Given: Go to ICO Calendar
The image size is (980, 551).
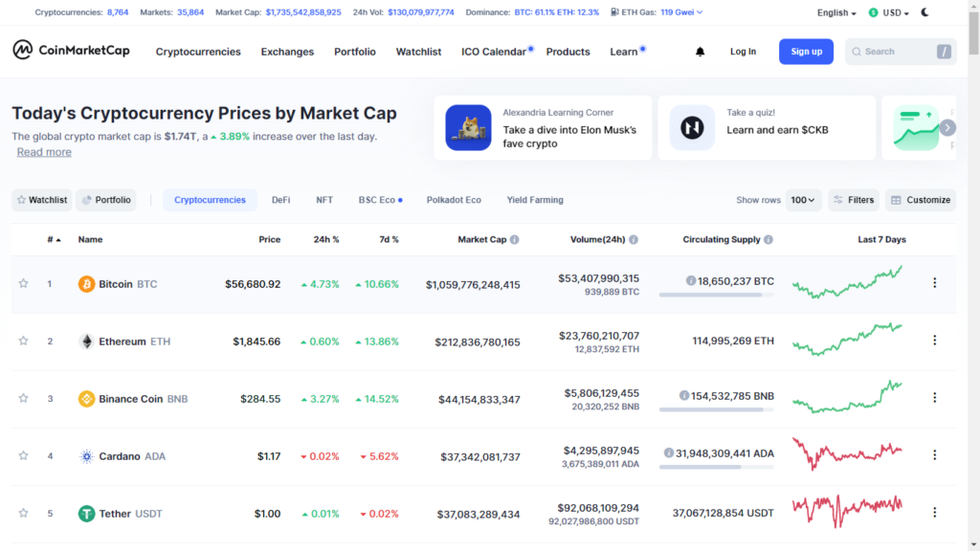Looking at the screenshot, I should (494, 52).
